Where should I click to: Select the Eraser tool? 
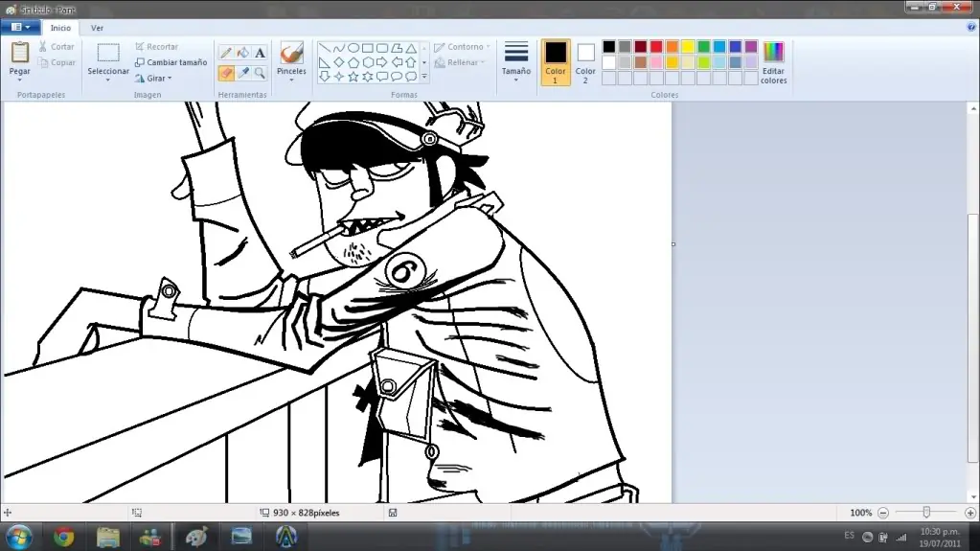coord(226,73)
